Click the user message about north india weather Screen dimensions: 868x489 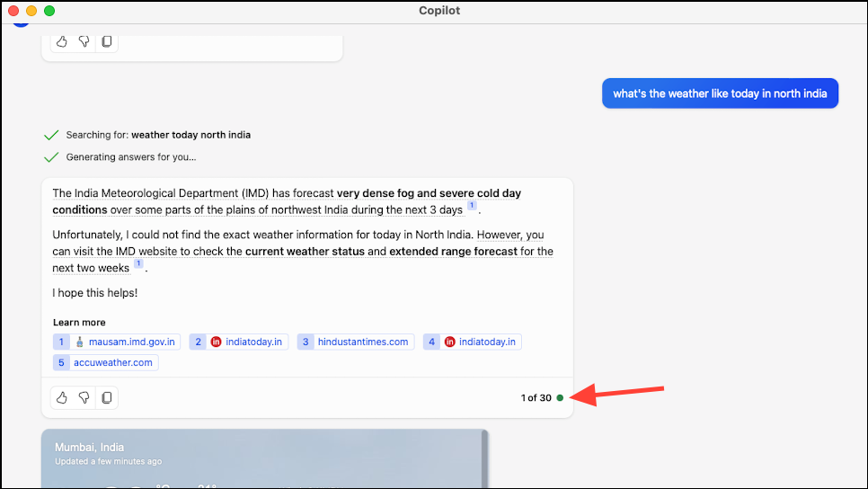click(721, 93)
